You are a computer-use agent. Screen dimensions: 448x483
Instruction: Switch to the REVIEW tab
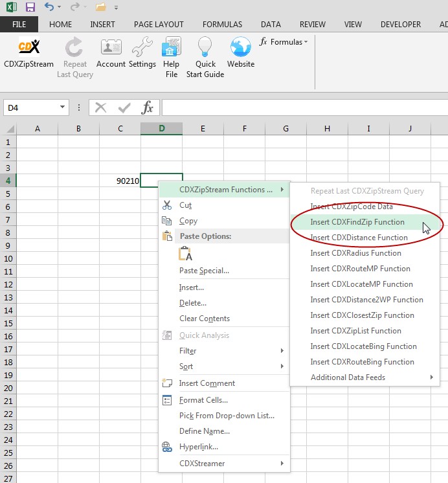313,25
